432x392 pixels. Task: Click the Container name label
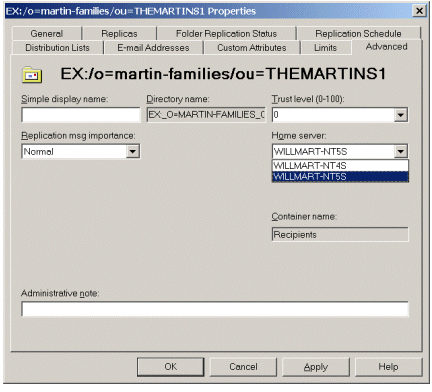coord(304,217)
